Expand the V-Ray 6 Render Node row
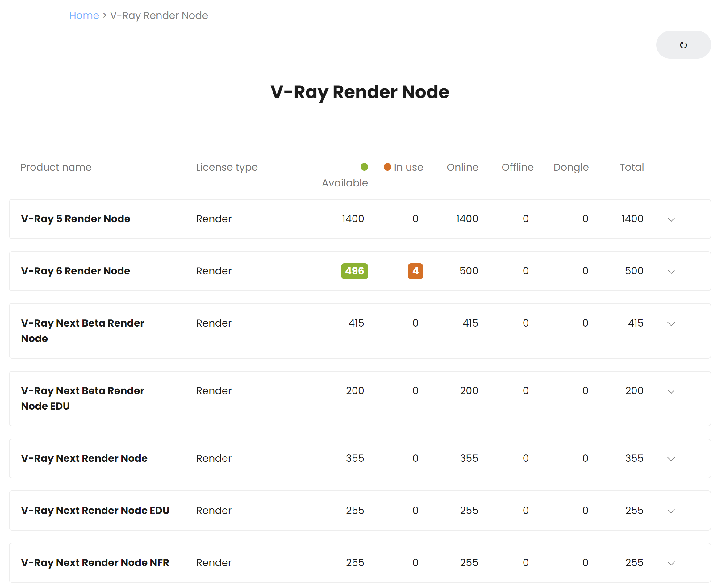 [671, 272]
